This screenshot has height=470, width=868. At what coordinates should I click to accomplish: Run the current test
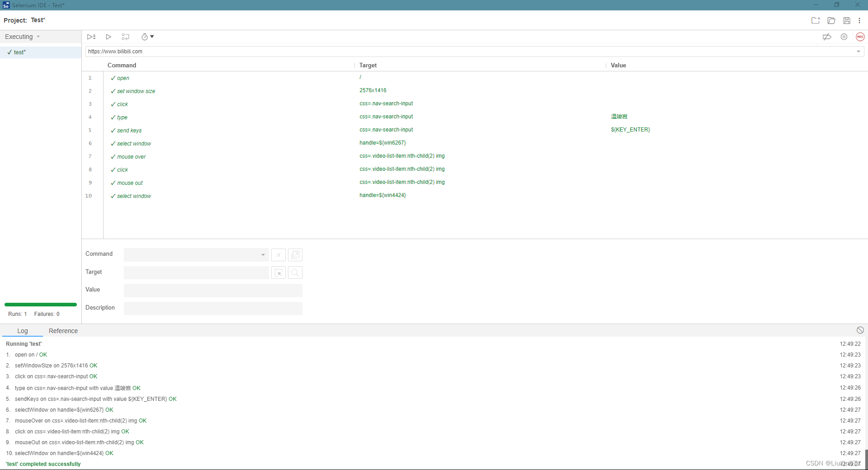pos(108,37)
